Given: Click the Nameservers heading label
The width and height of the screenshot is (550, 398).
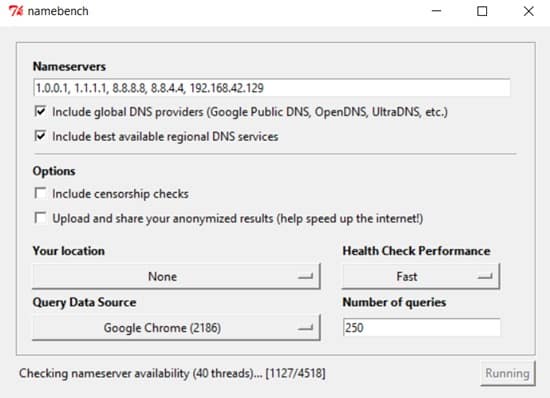Looking at the screenshot, I should point(69,66).
